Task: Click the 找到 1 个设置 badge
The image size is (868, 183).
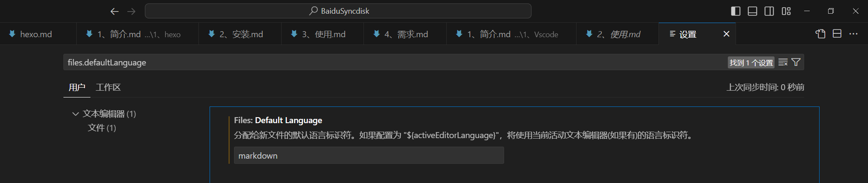Action: 751,62
